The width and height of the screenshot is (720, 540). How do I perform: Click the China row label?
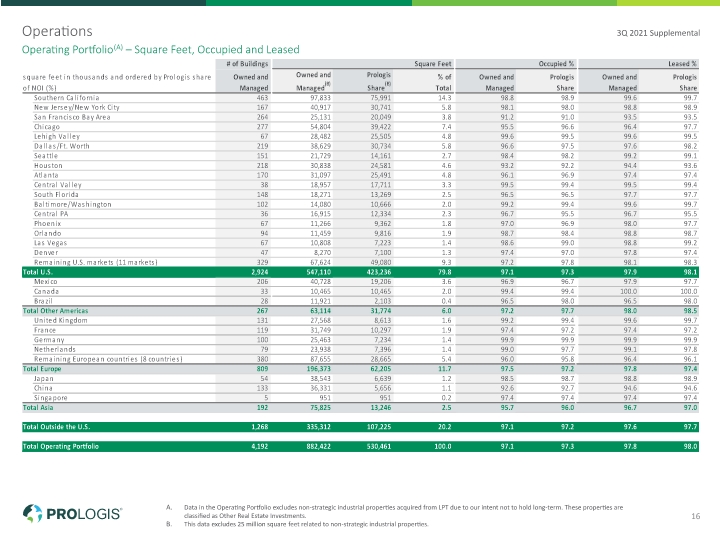(43, 388)
